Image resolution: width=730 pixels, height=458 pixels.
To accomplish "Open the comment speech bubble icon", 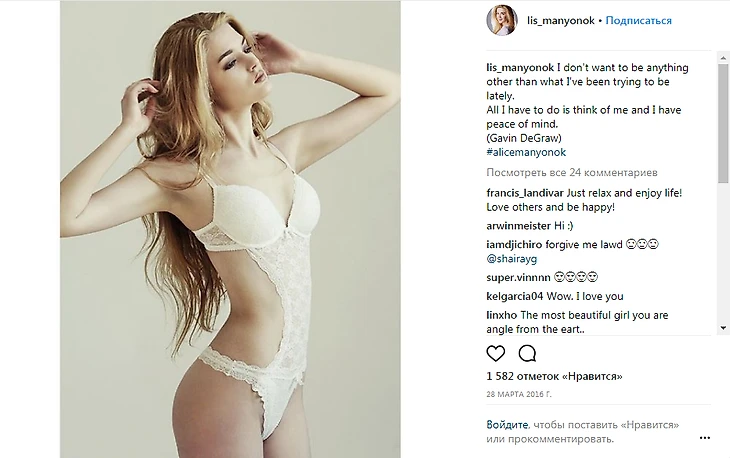I will click(x=527, y=354).
